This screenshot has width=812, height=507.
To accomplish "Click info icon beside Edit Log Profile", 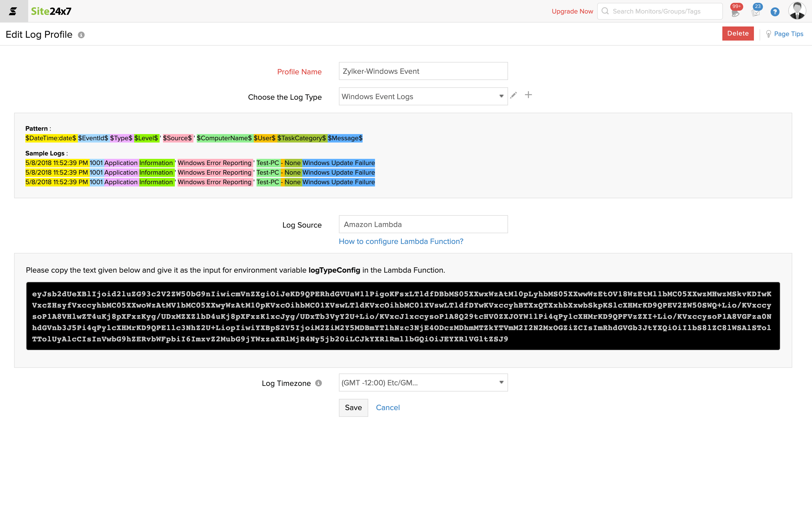I will pos(81,35).
